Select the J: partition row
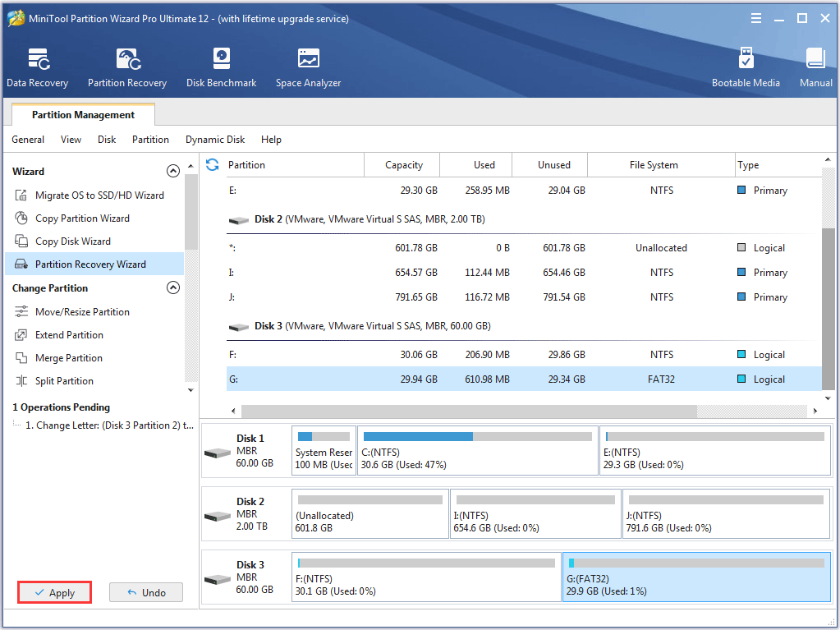This screenshot has width=840, height=630. coord(524,297)
